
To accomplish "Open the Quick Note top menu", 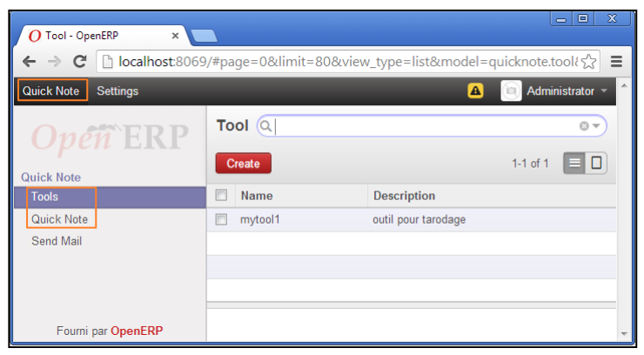I will pyautogui.click(x=51, y=90).
